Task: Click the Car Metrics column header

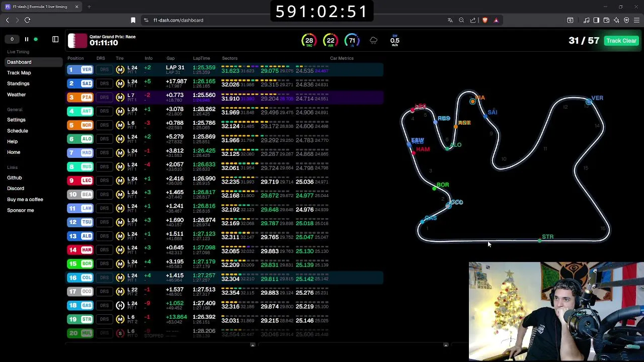Action: pyautogui.click(x=342, y=58)
